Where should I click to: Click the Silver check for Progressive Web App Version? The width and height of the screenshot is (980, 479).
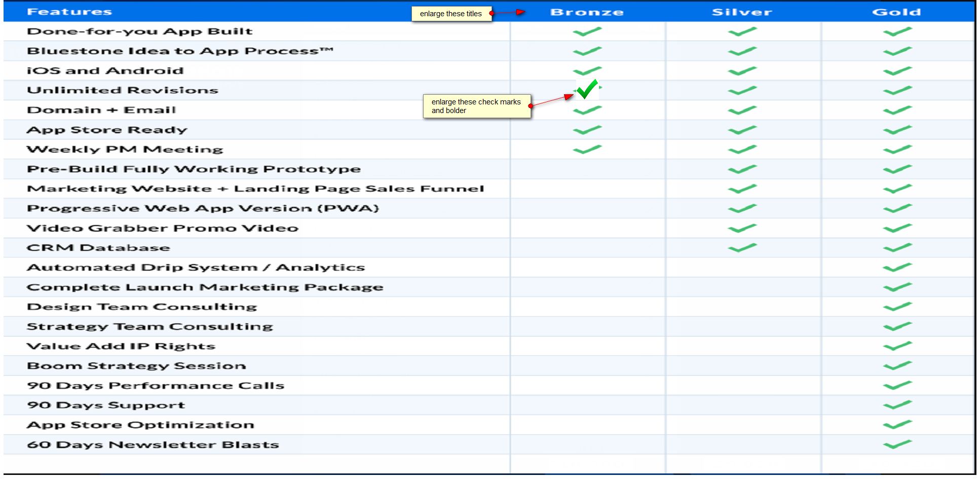[742, 209]
